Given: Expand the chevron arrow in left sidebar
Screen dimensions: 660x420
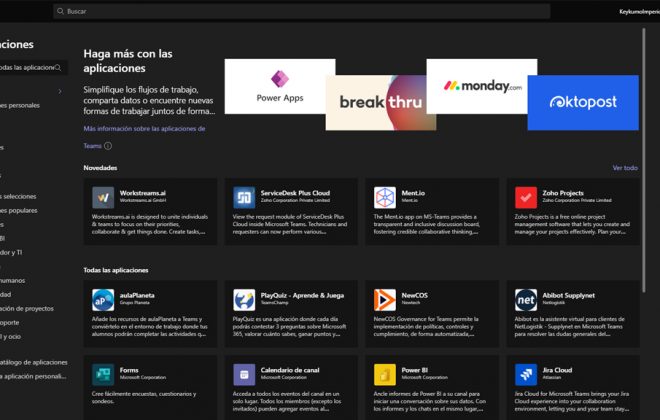Looking at the screenshot, I should point(60,91).
